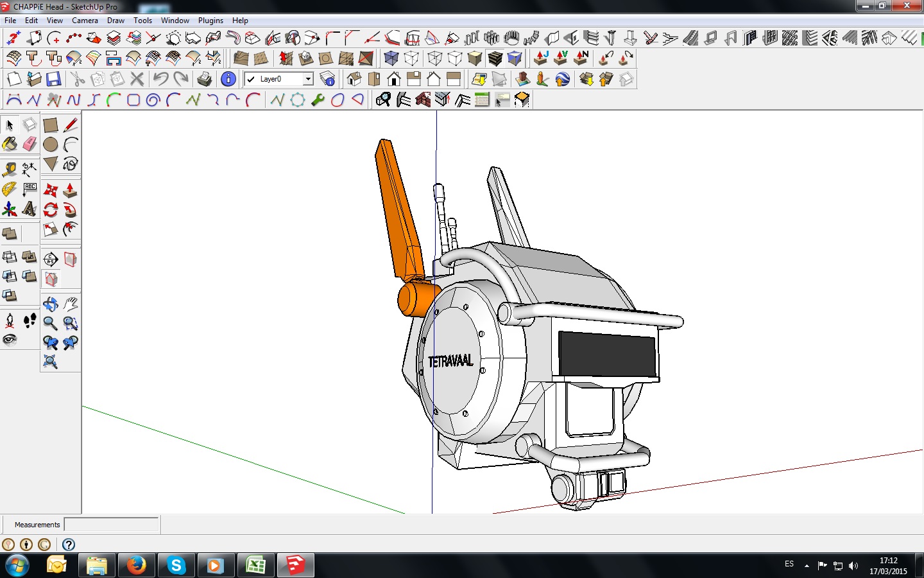Open the Layer Manager icon

click(327, 79)
